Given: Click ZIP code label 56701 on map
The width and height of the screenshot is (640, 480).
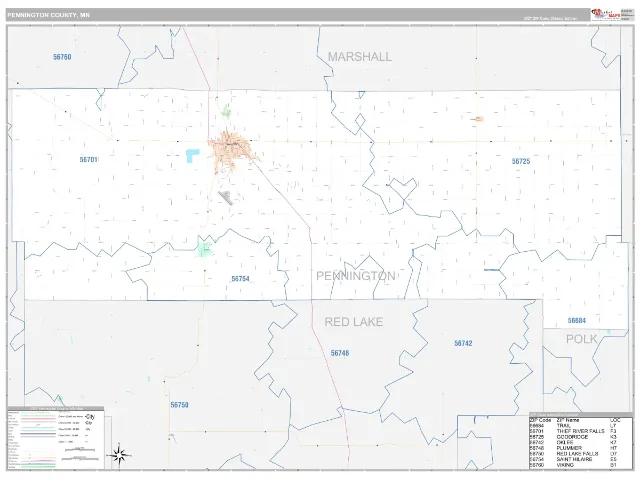Looking at the screenshot, I should click(x=89, y=160).
